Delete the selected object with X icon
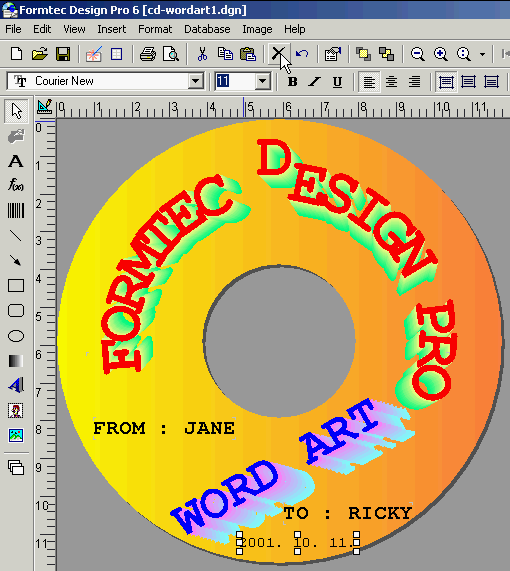The width and height of the screenshot is (510, 571). (x=279, y=54)
